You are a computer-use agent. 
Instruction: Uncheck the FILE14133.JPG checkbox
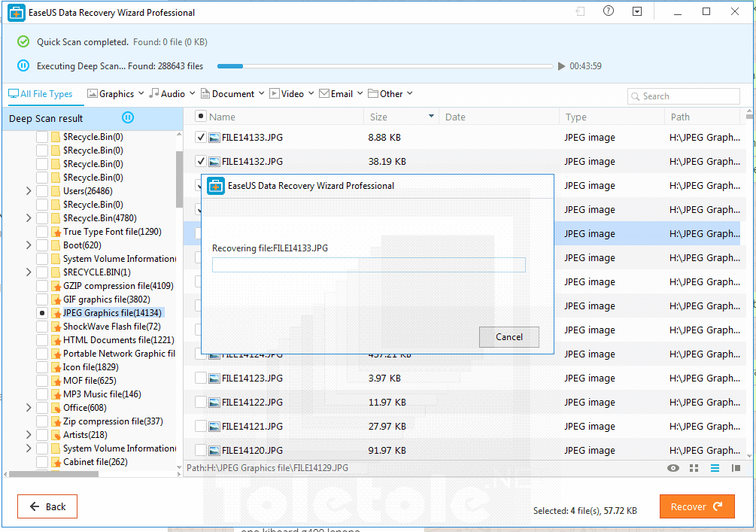(201, 137)
